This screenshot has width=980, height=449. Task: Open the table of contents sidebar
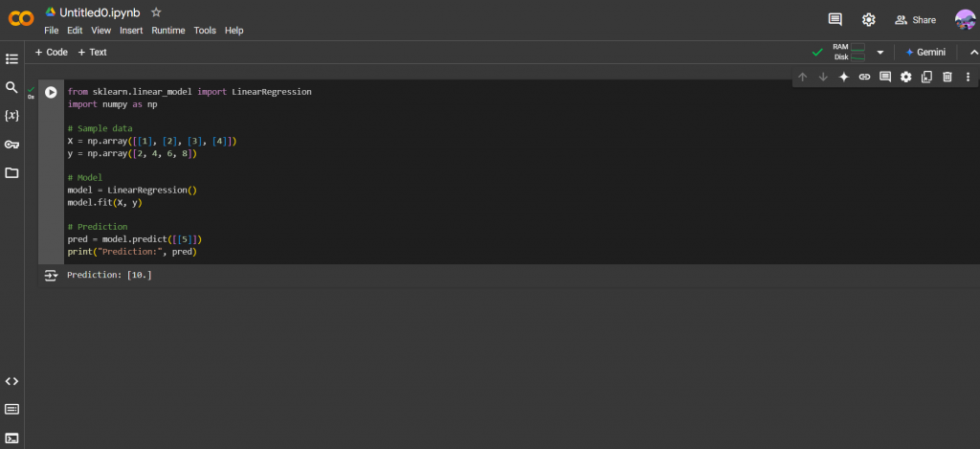[x=11, y=59]
